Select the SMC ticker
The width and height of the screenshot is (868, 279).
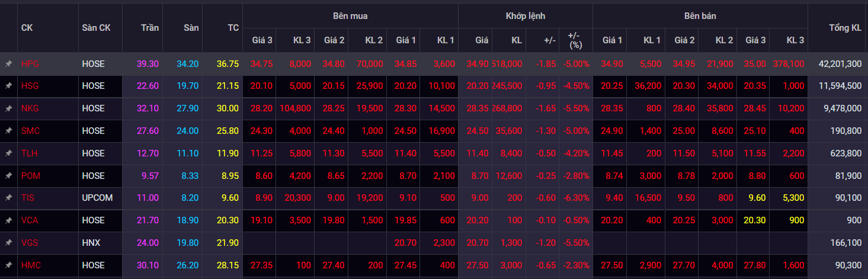(30, 131)
